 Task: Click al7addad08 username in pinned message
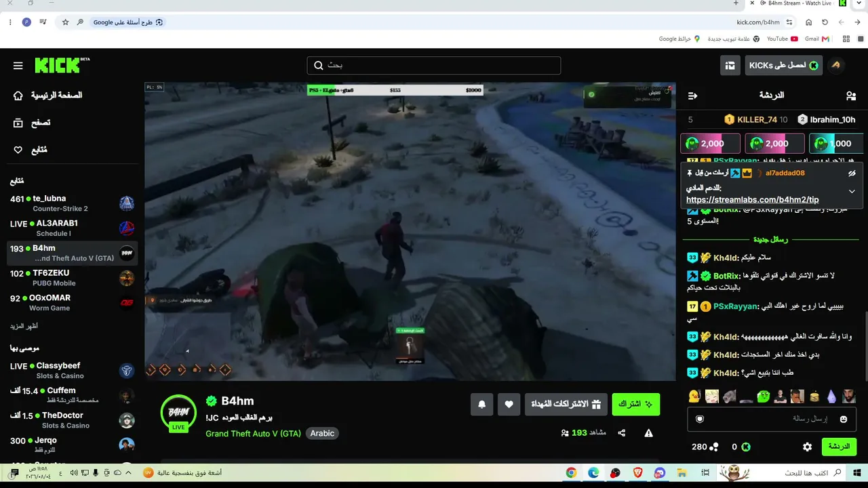pyautogui.click(x=785, y=174)
